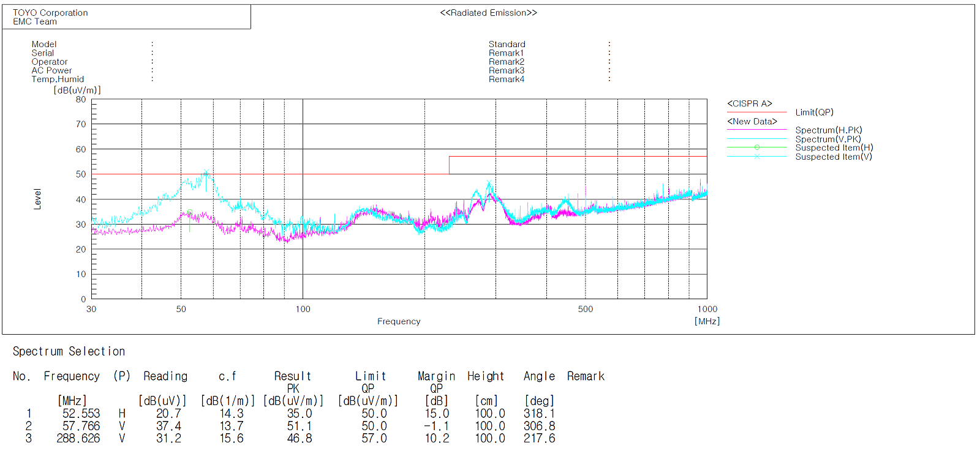980x454 pixels.
Task: Select the 'AC Power' field label
Action: (x=51, y=70)
